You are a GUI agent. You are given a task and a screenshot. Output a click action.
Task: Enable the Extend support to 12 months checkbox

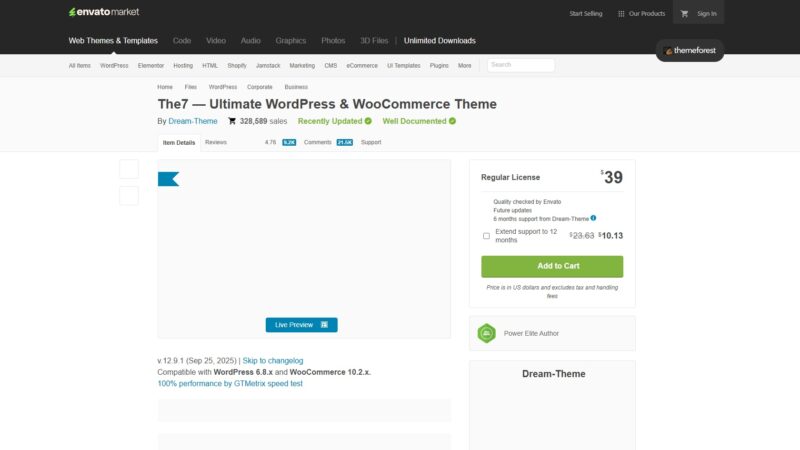click(487, 236)
